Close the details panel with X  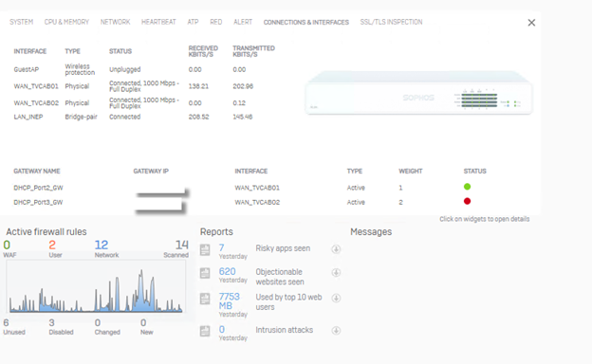pos(531,23)
